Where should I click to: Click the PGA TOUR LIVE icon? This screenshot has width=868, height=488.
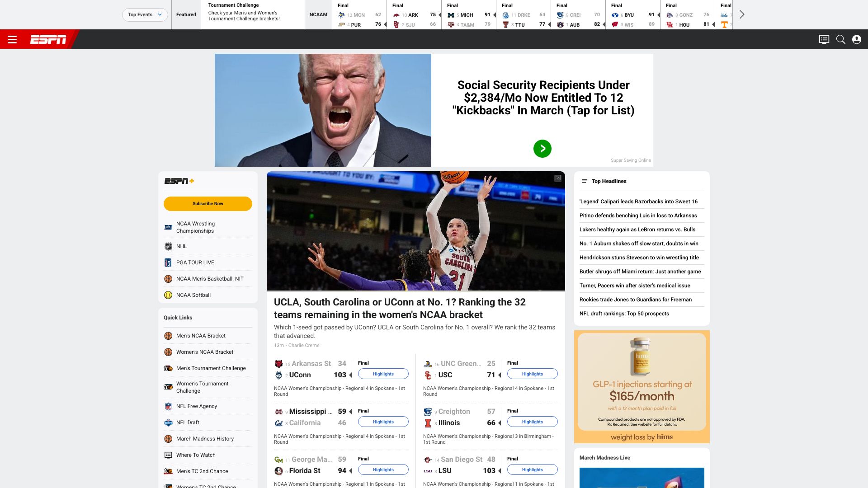click(168, 263)
